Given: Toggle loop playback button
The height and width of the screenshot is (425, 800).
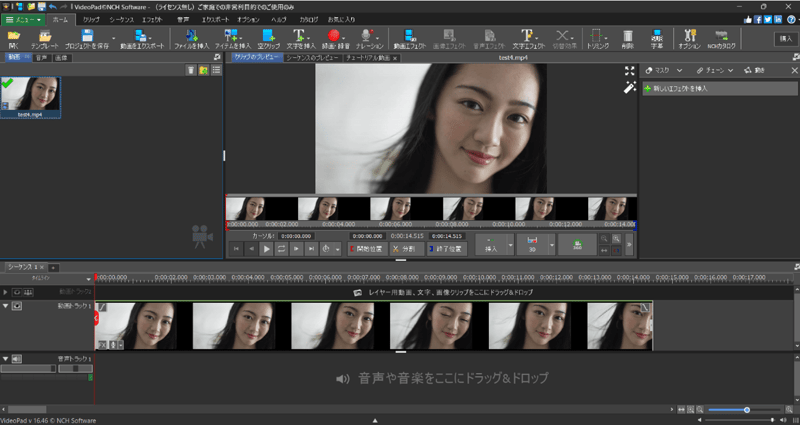Looking at the screenshot, I should tap(282, 248).
